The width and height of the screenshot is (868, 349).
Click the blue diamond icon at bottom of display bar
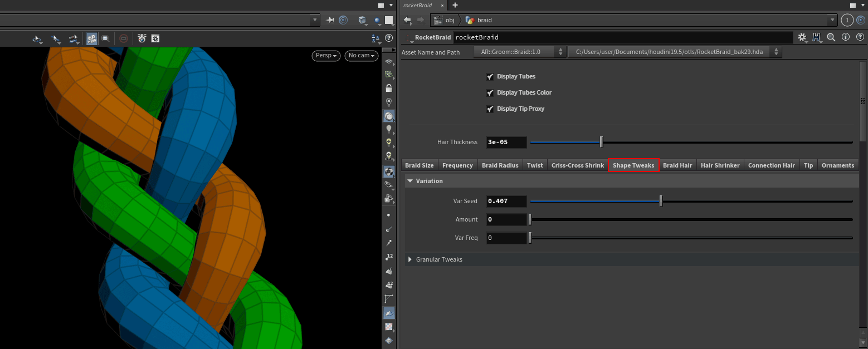point(389,340)
